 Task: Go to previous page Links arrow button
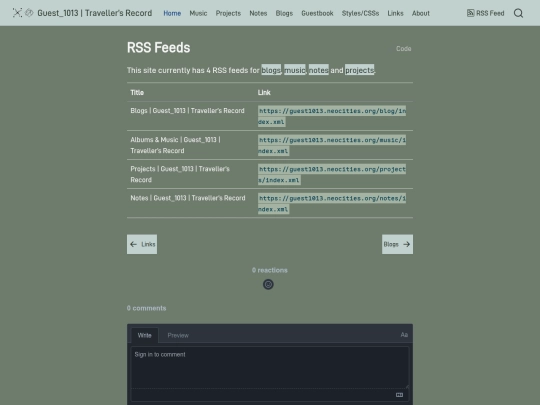pos(142,244)
